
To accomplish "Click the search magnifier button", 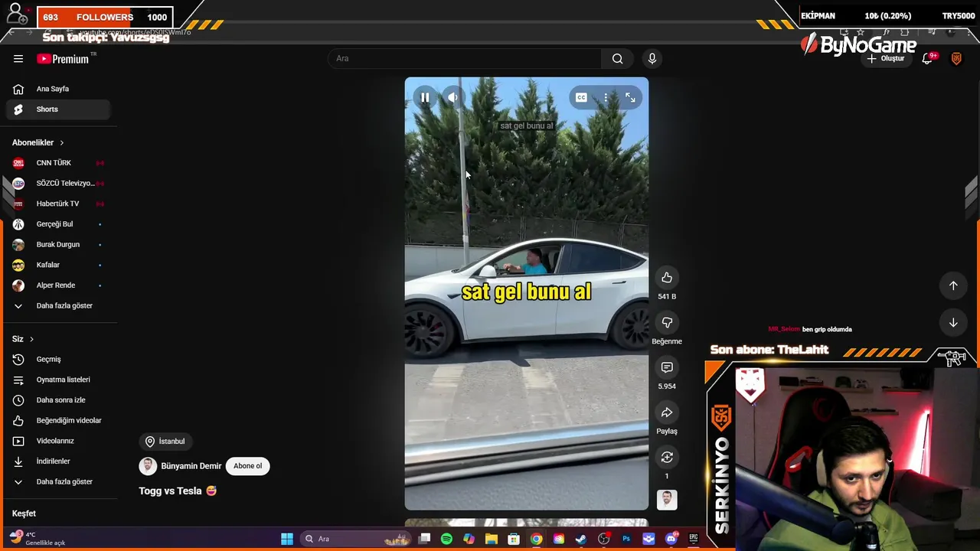I will tap(618, 59).
